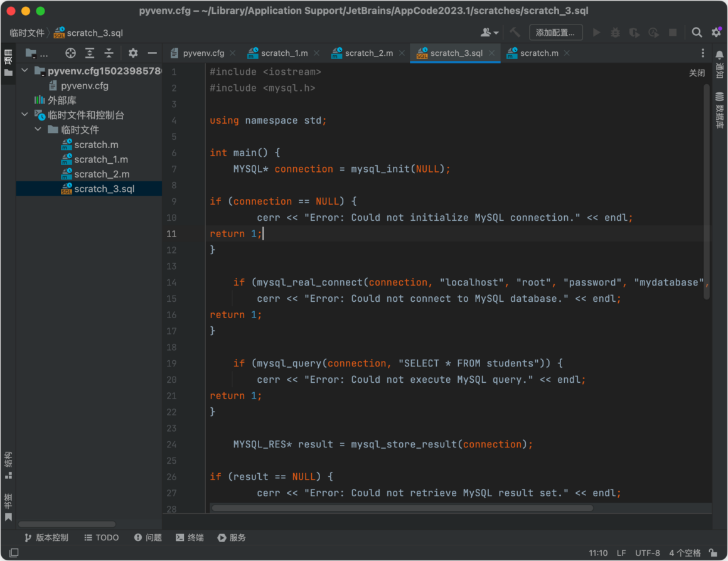
Task: Open 服务 services tool window
Action: click(x=231, y=538)
